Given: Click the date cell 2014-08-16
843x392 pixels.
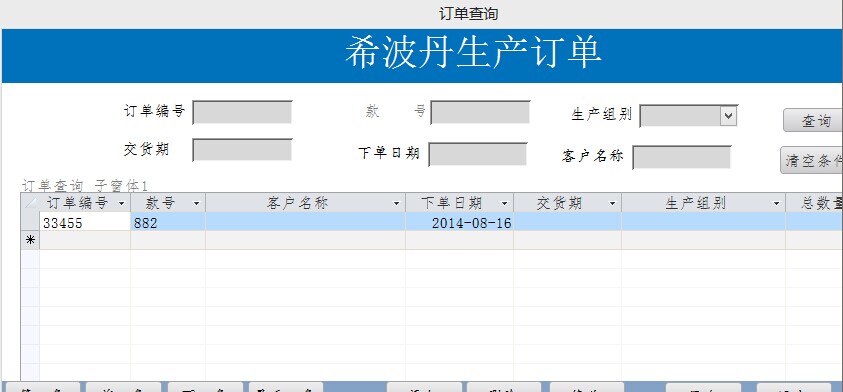Looking at the screenshot, I should (x=459, y=222).
